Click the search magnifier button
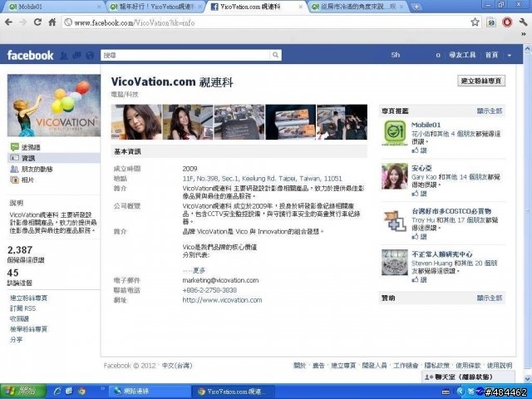532x399 pixels. [275, 55]
